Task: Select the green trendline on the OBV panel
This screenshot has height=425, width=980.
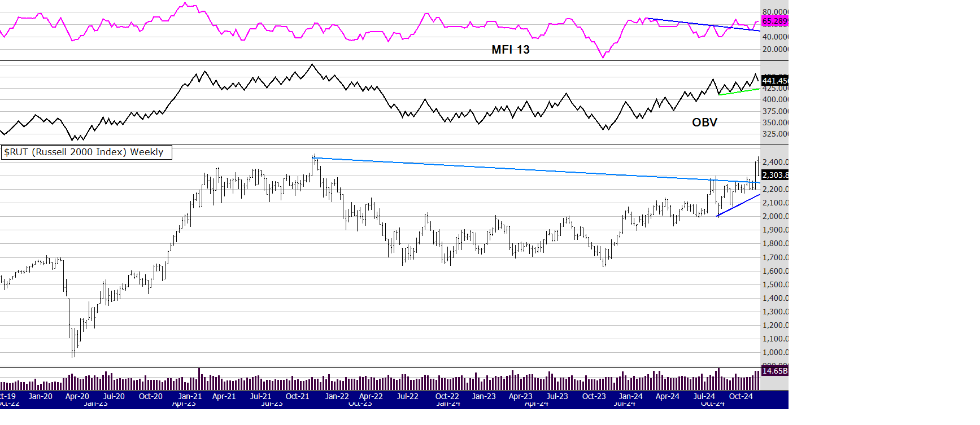Action: (x=739, y=91)
